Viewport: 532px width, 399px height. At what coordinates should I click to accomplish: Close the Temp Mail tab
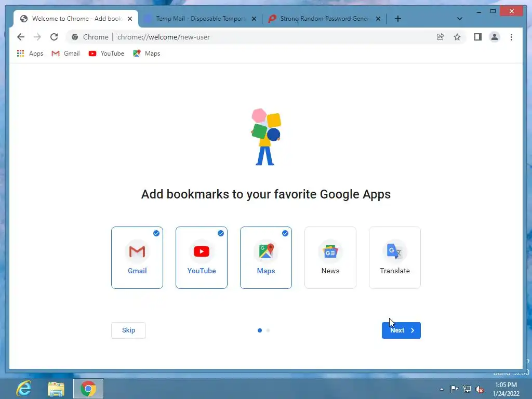pos(254,19)
